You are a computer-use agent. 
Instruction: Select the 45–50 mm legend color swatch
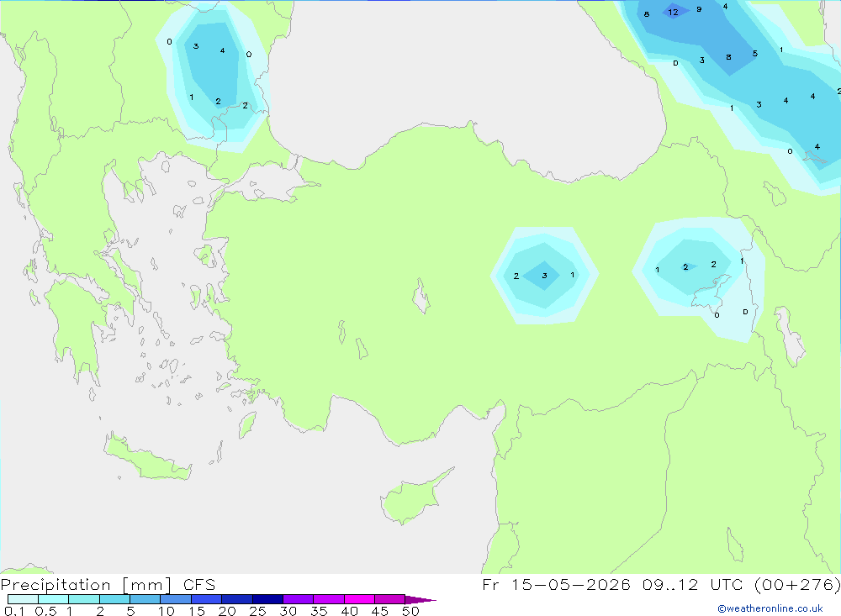tap(390, 599)
